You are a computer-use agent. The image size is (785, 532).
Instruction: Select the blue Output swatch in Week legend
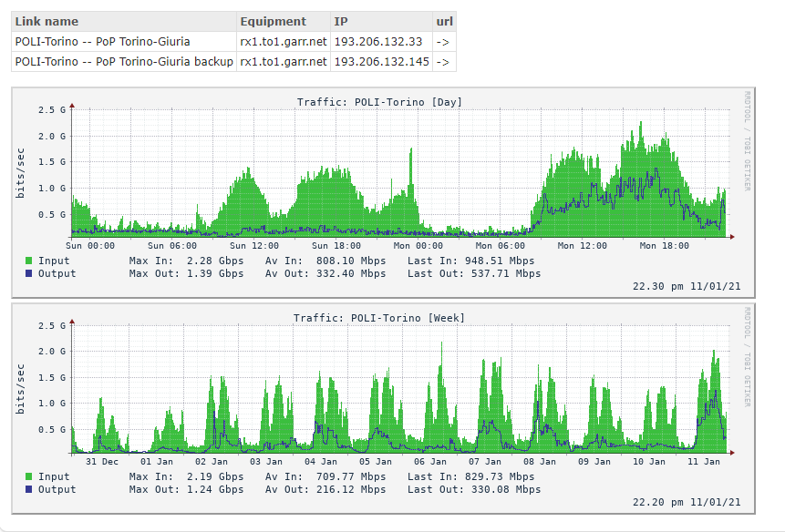tap(29, 489)
